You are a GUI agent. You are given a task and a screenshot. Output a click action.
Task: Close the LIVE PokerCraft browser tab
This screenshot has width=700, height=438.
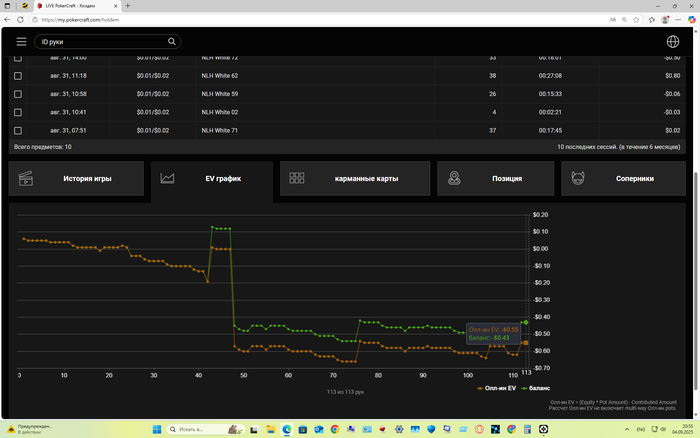[115, 6]
